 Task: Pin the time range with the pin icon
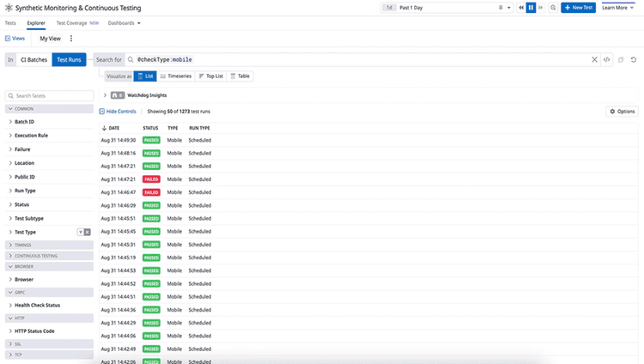coord(501,8)
